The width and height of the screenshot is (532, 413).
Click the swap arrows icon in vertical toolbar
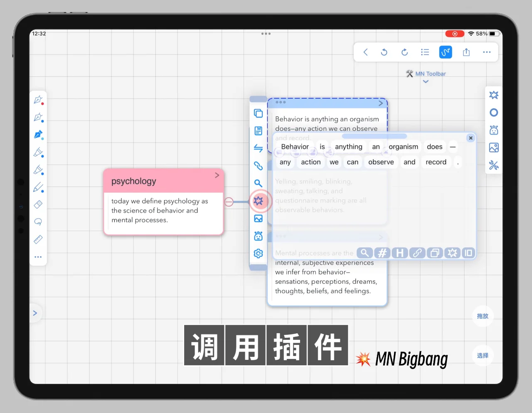(258, 148)
